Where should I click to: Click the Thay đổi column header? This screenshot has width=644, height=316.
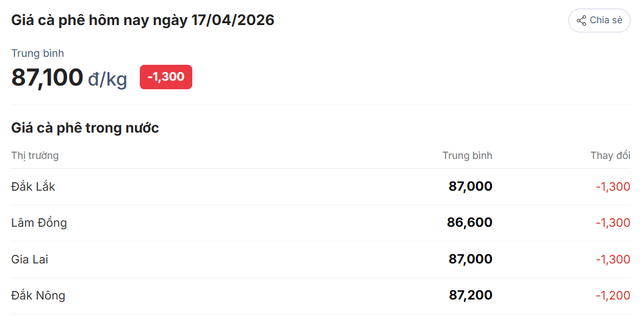point(610,155)
